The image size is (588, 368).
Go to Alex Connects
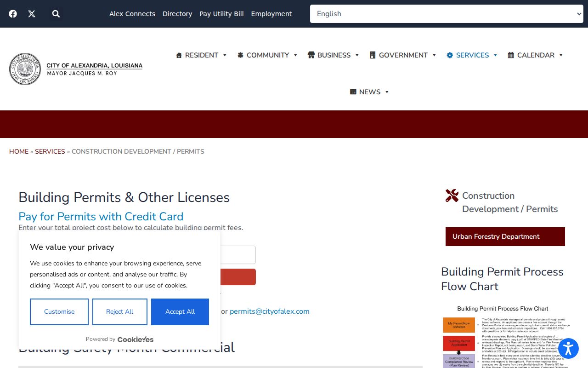point(132,14)
